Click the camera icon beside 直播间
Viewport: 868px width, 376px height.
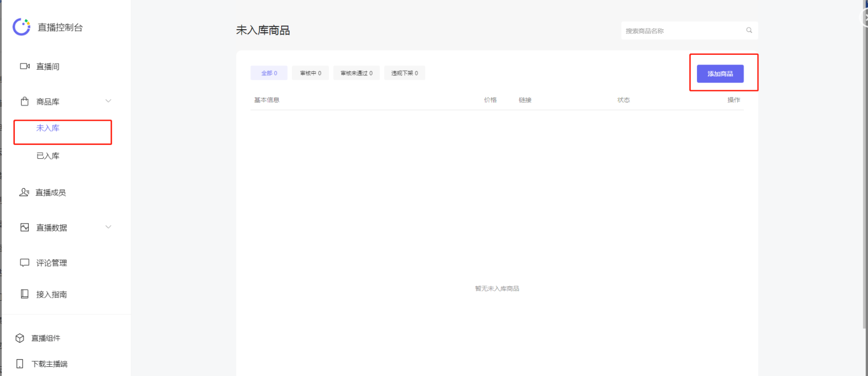point(25,66)
